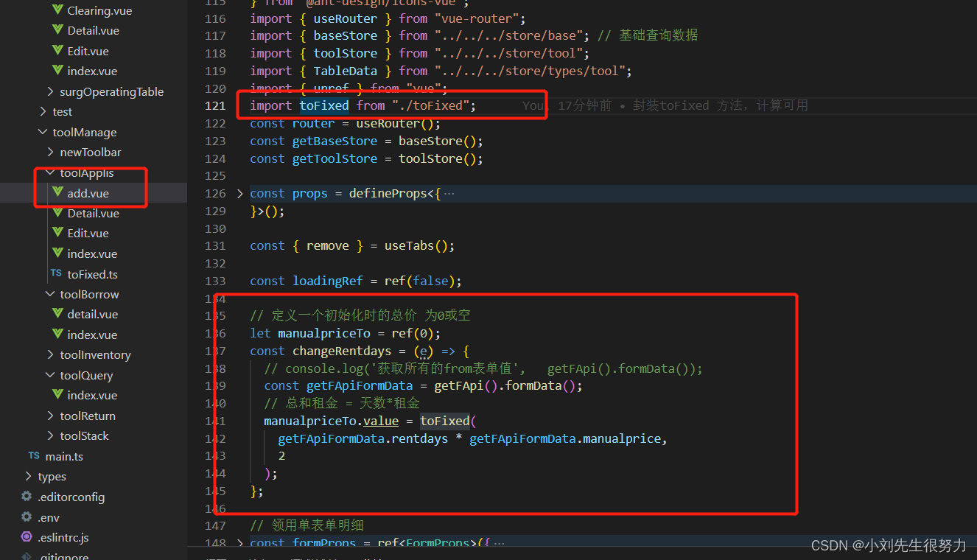This screenshot has width=977, height=560.
Task: Collapse the toolQuery folder chevron
Action: [x=50, y=375]
